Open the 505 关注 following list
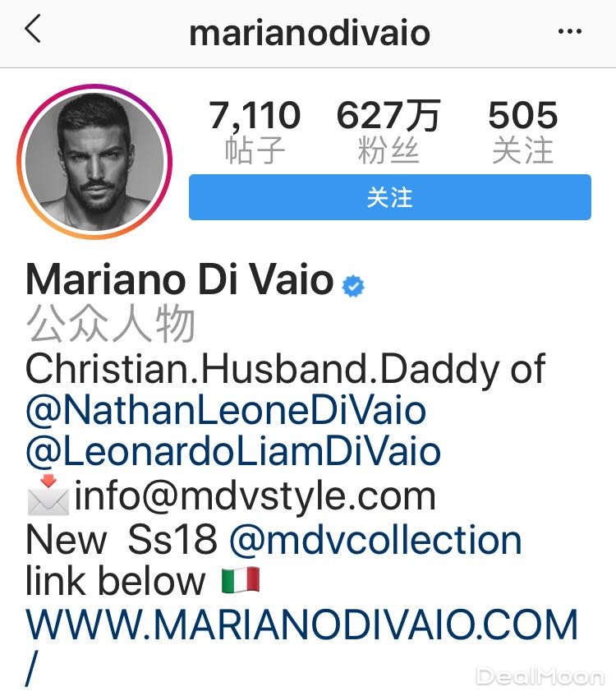This screenshot has height=696, width=616. coord(523,131)
